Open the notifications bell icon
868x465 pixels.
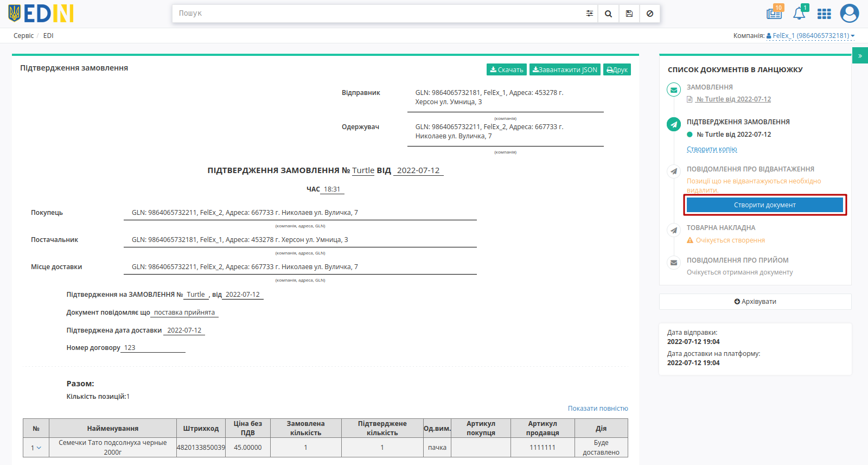coord(800,13)
